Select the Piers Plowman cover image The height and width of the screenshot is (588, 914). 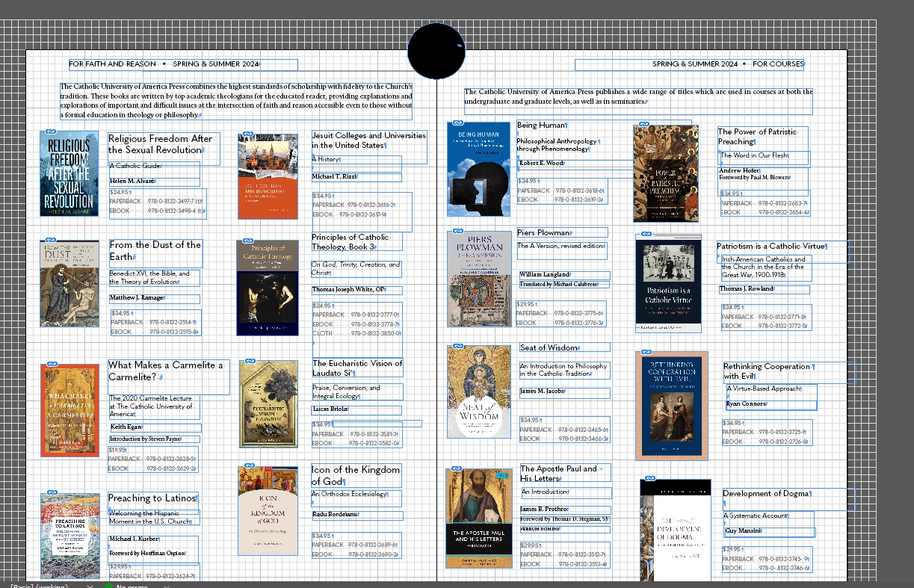(x=479, y=279)
